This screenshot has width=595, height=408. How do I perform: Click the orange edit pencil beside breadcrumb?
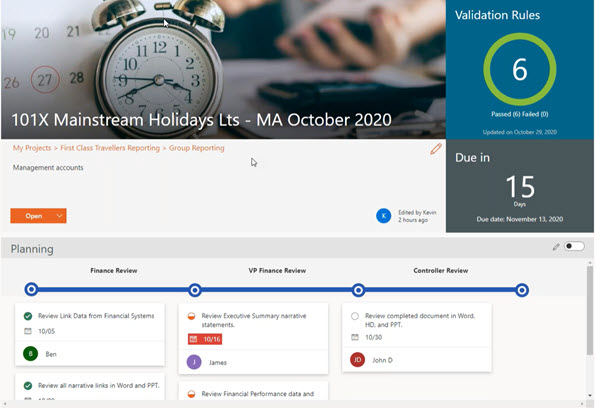[x=436, y=149]
